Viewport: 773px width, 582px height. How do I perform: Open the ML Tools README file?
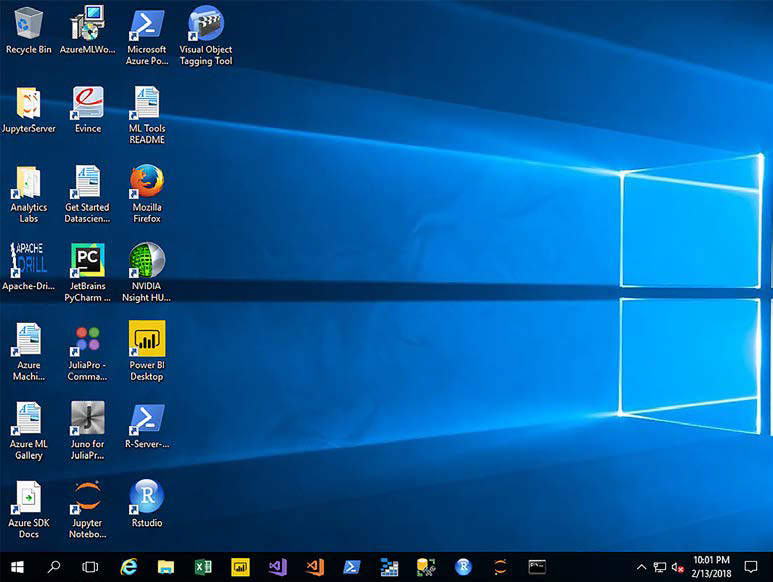coord(147,103)
